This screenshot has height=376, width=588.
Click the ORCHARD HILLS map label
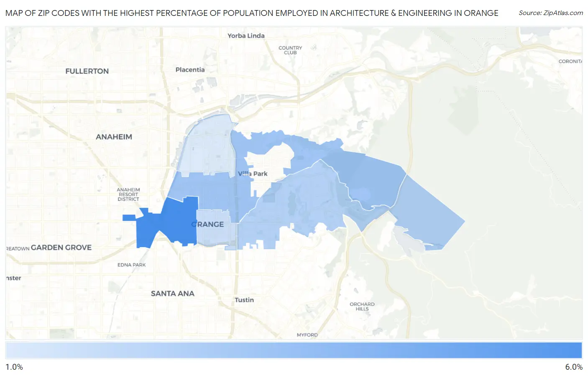pyautogui.click(x=362, y=307)
